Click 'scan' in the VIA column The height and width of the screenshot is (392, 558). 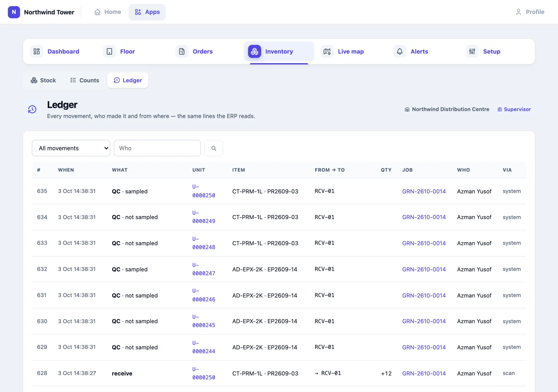[508, 374]
